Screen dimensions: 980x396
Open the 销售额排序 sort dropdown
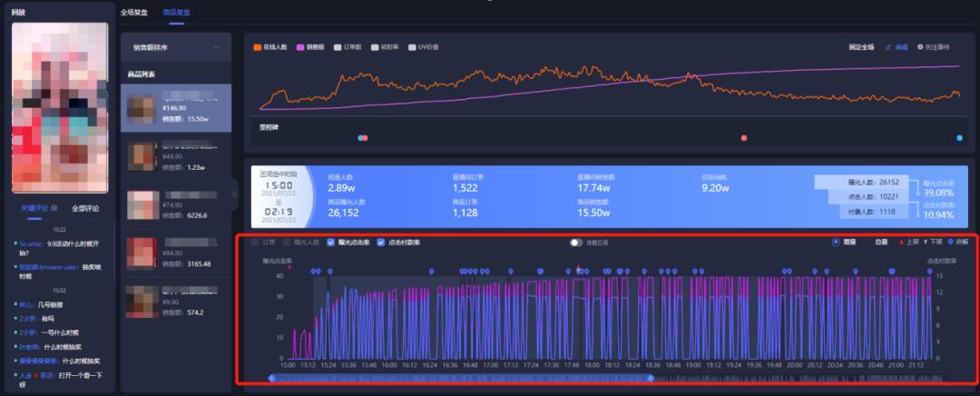[x=176, y=47]
